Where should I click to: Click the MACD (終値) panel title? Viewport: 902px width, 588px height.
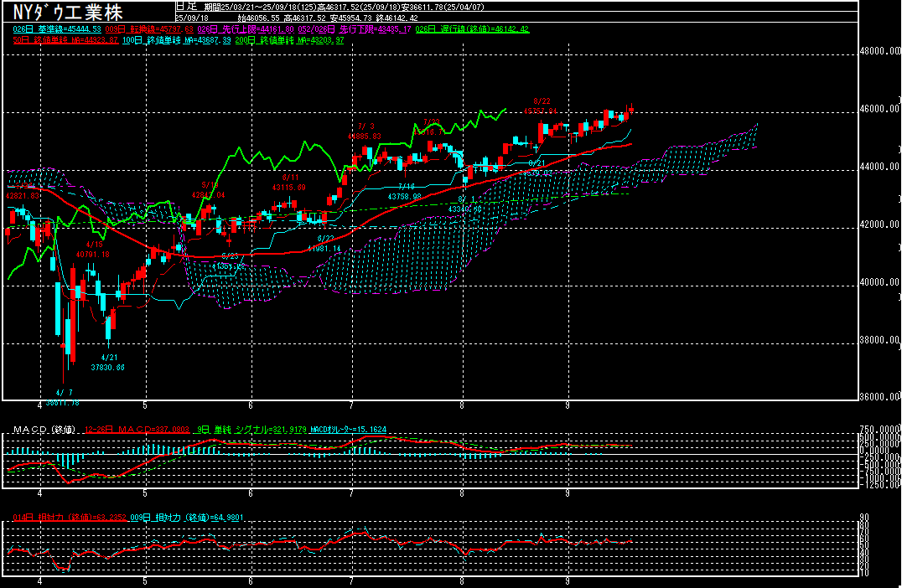click(x=40, y=430)
